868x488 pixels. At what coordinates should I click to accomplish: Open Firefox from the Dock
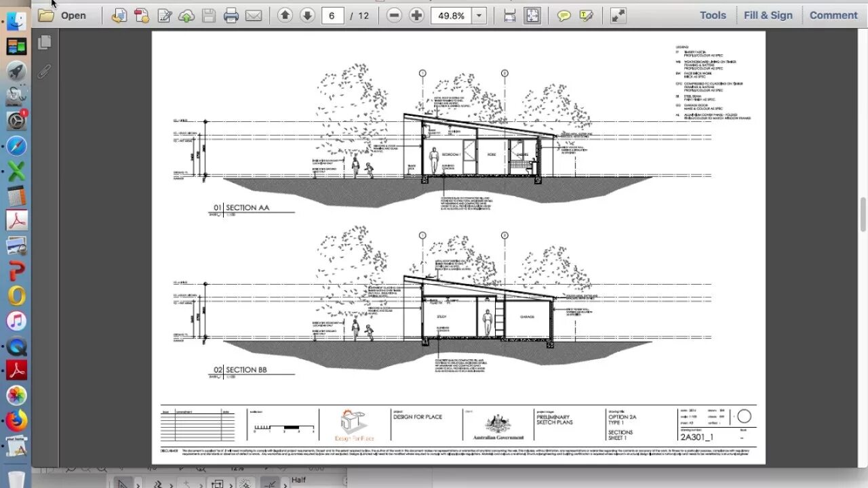pos(16,420)
